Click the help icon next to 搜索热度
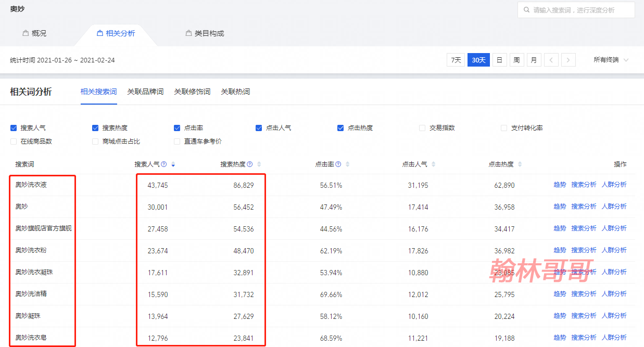This screenshot has width=644, height=347. 250,164
